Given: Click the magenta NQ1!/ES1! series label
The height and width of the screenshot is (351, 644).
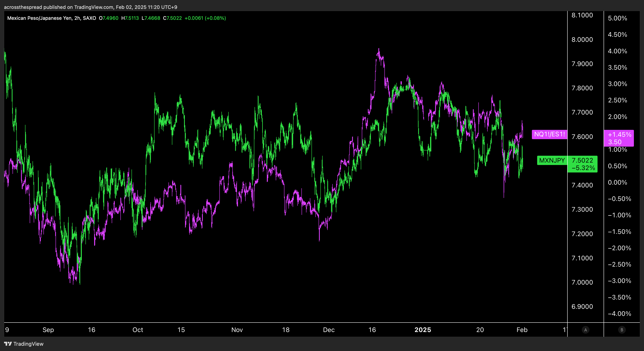Looking at the screenshot, I should coord(549,134).
